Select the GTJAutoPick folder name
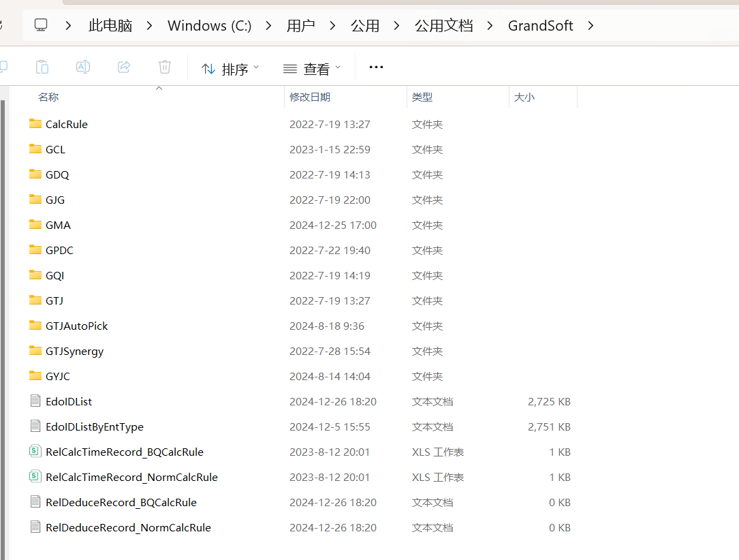The image size is (739, 560). tap(76, 326)
